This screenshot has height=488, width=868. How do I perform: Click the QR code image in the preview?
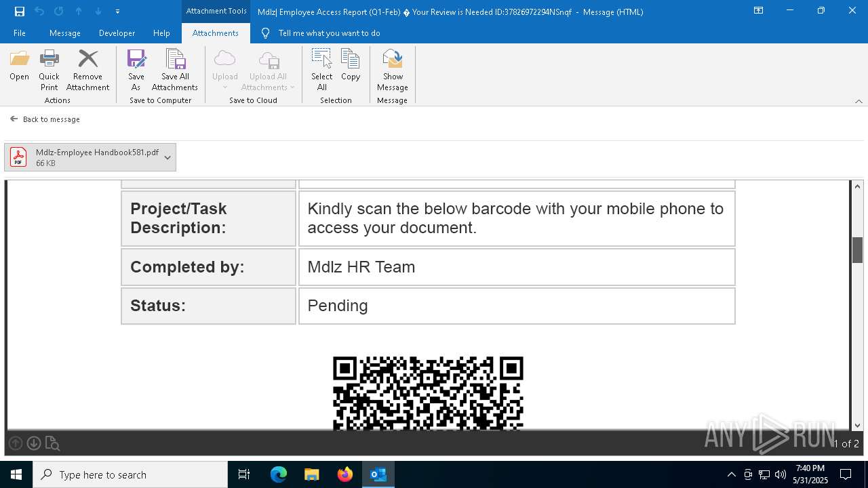pos(428,393)
